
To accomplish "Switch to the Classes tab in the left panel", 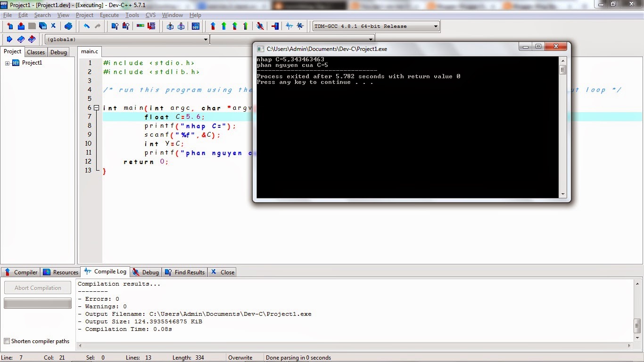I will tap(36, 52).
